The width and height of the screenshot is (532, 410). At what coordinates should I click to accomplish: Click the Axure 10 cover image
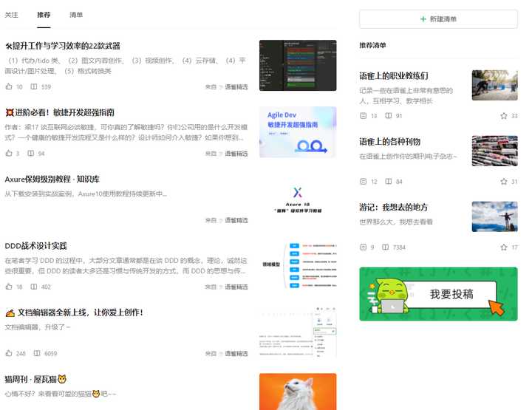click(298, 199)
